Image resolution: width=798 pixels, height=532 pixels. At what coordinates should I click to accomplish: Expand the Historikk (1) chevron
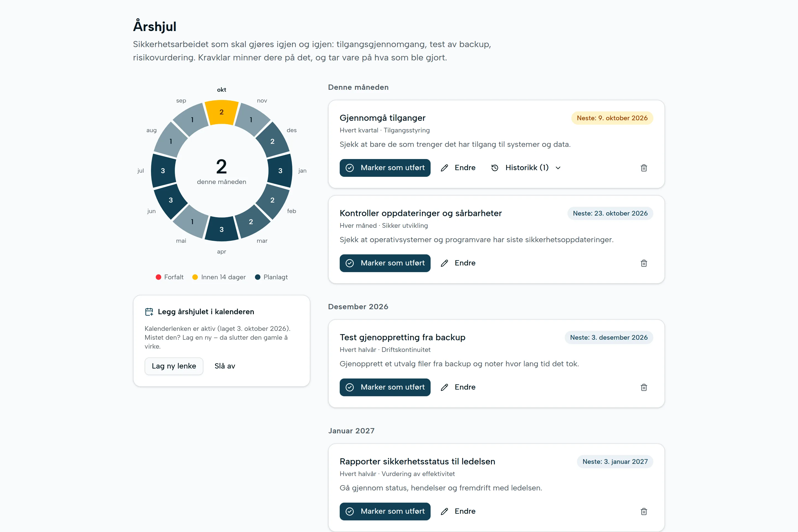[558, 168]
